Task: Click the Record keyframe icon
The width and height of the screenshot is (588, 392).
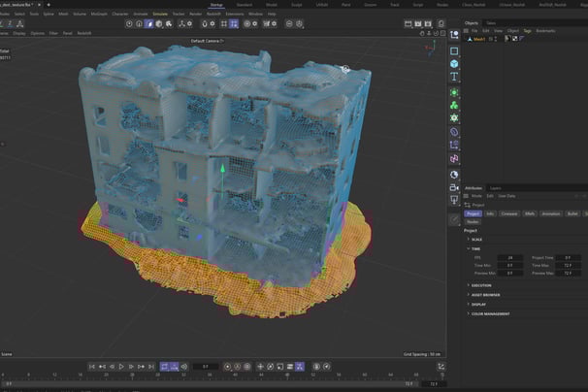Action: [227, 367]
